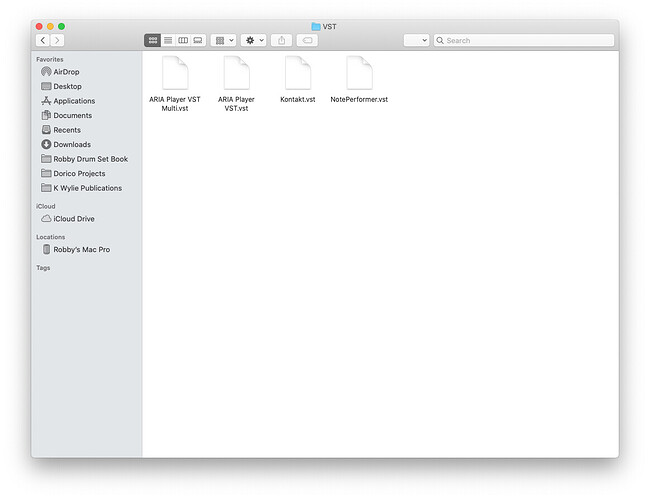Zoom the window with green button

click(x=61, y=27)
